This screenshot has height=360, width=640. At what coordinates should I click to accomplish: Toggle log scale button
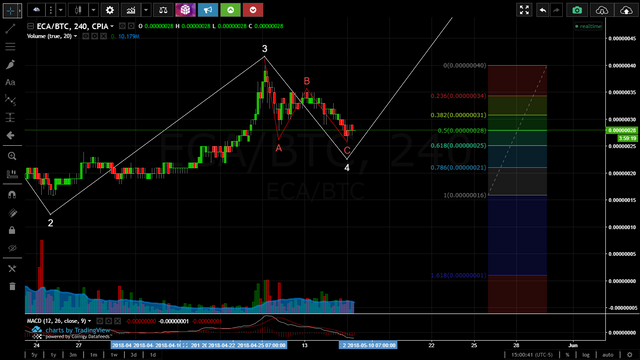[x=586, y=355]
